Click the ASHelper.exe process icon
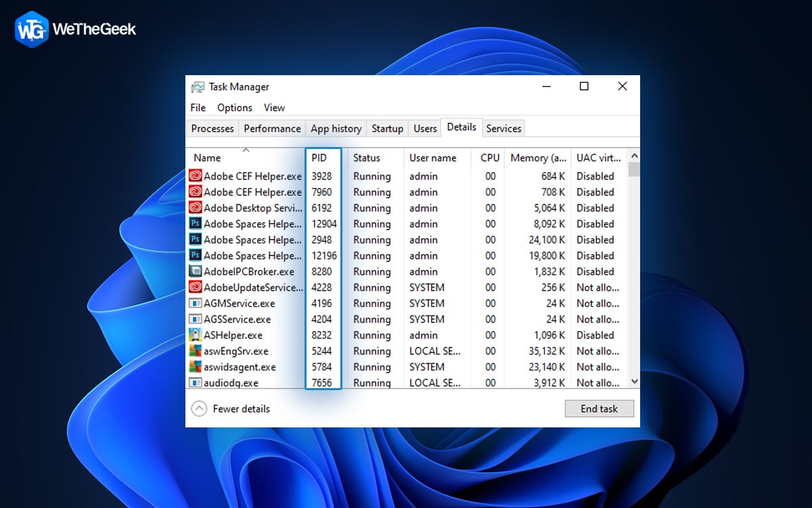This screenshot has width=812, height=508. coord(195,335)
